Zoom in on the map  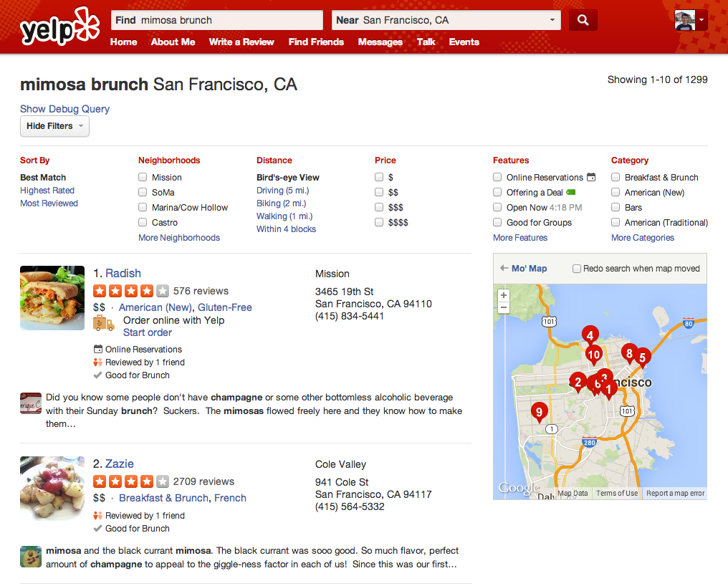pyautogui.click(x=503, y=295)
